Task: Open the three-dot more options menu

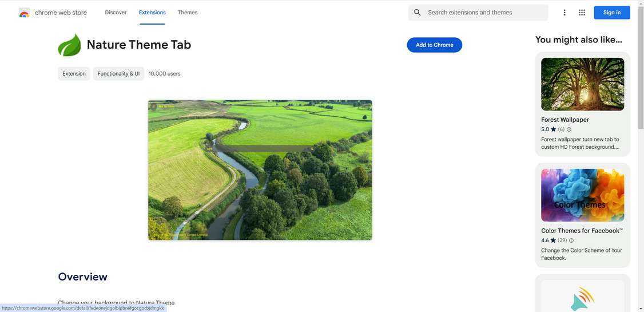Action: pyautogui.click(x=565, y=13)
